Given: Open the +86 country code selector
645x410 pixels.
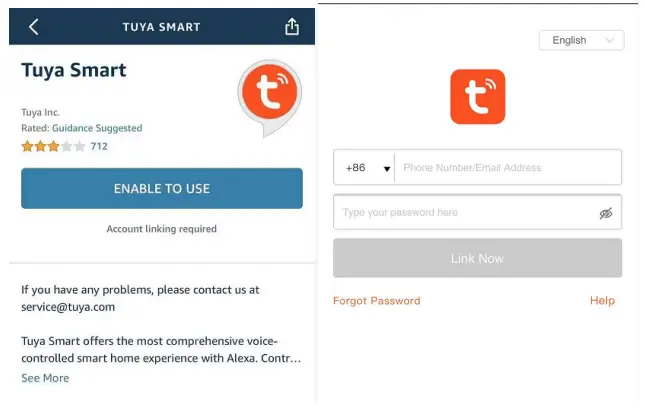Looking at the screenshot, I should (365, 168).
